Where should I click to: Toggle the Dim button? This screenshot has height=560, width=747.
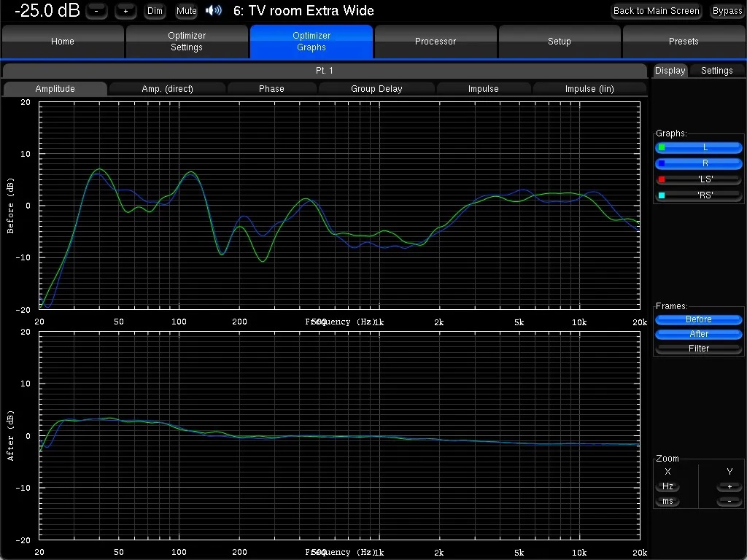(155, 11)
